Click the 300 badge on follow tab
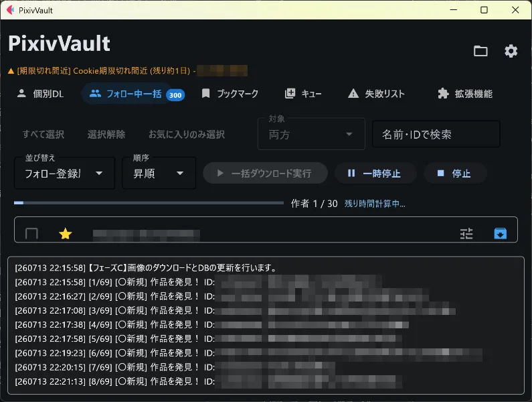532x402 pixels. pyautogui.click(x=175, y=95)
